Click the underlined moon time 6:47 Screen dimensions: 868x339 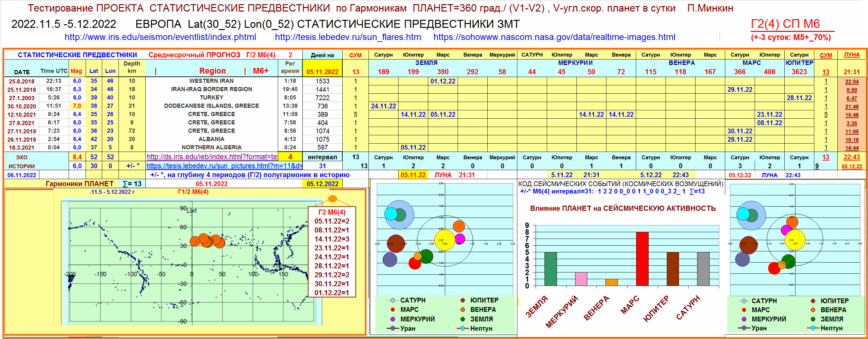click(851, 98)
